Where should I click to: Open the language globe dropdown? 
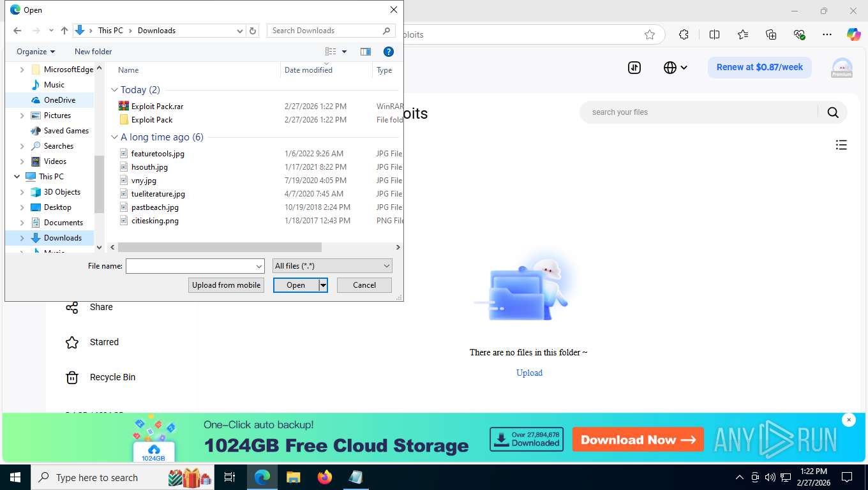(675, 68)
